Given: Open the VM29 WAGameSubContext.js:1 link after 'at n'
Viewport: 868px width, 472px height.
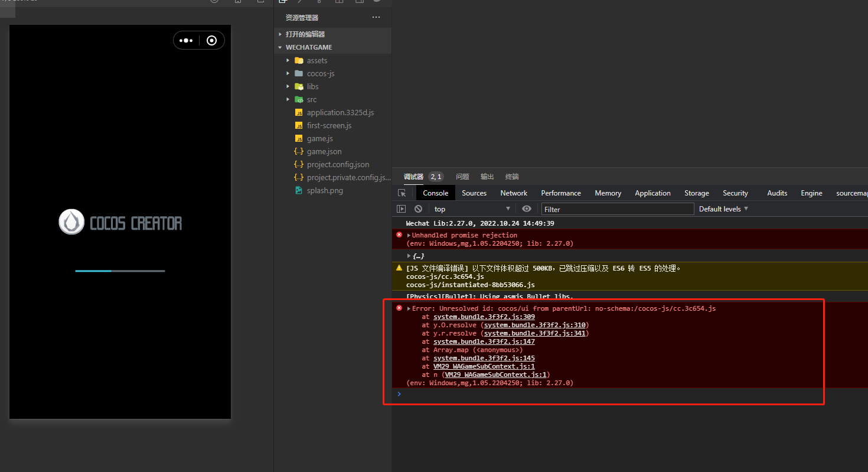Looking at the screenshot, I should pos(496,375).
